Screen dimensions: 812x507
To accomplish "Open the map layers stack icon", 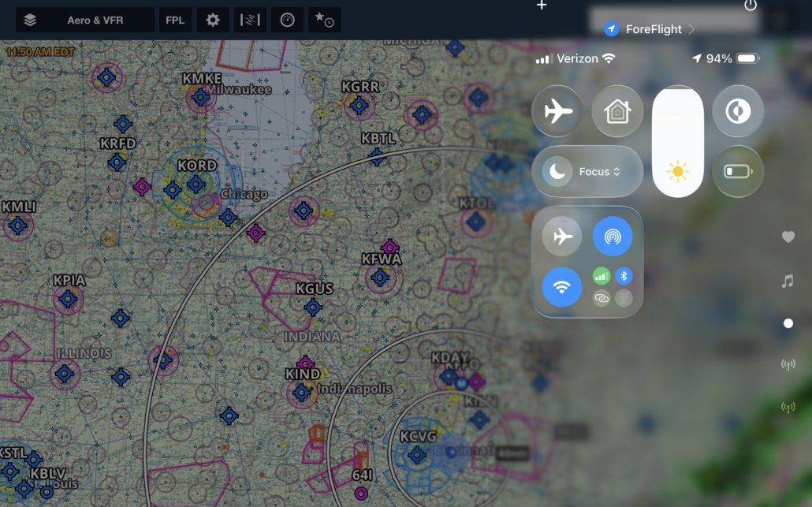I will 30,21.
